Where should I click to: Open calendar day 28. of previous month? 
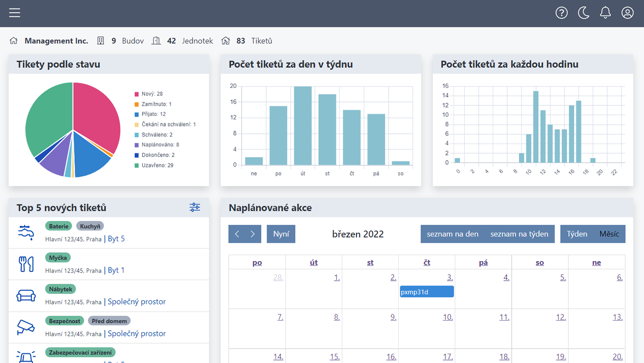pos(278,277)
